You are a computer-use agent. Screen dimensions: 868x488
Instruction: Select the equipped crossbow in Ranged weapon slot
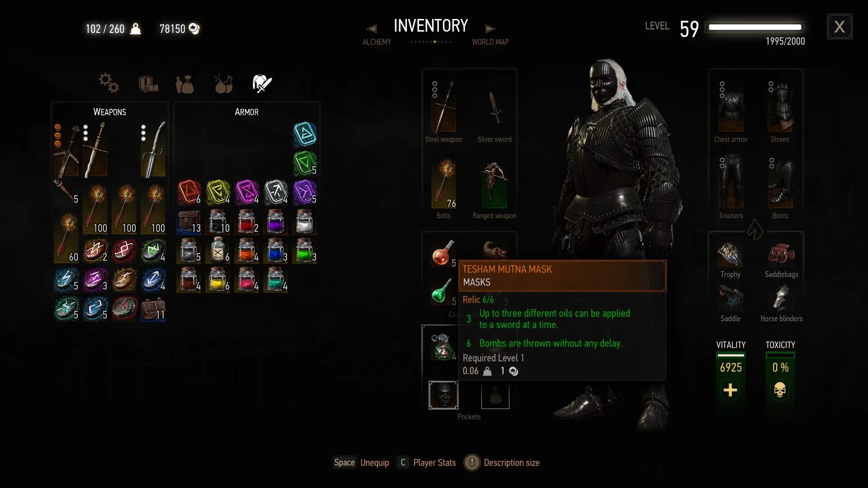494,185
